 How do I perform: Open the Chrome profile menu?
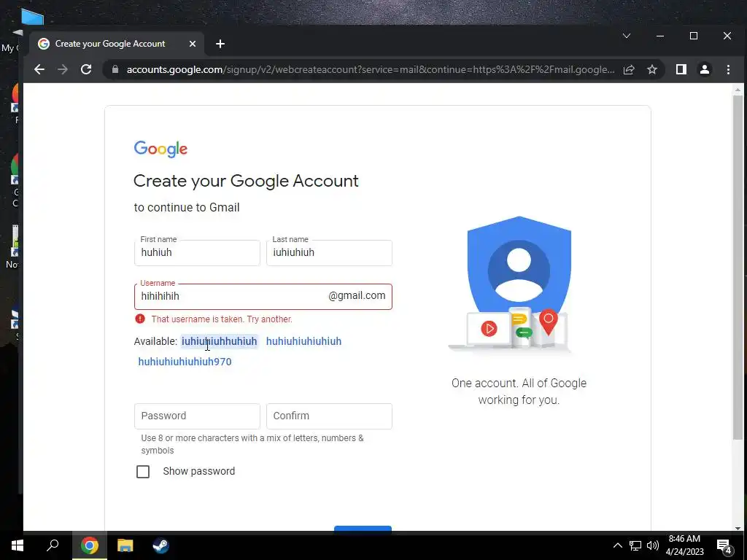(x=705, y=69)
